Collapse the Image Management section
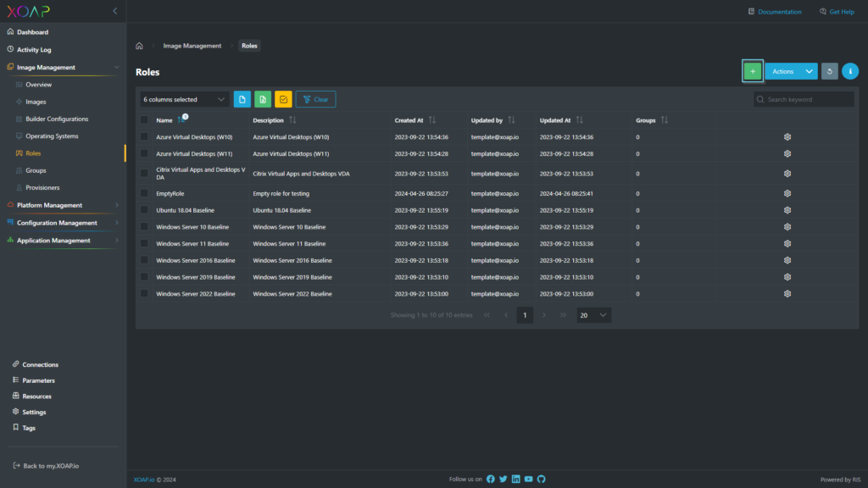Screen dimensions: 868x488 pos(63,68)
